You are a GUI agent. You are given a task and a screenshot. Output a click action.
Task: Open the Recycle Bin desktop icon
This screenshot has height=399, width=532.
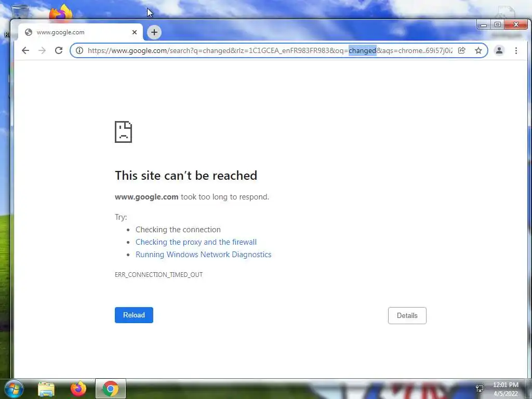20,11
